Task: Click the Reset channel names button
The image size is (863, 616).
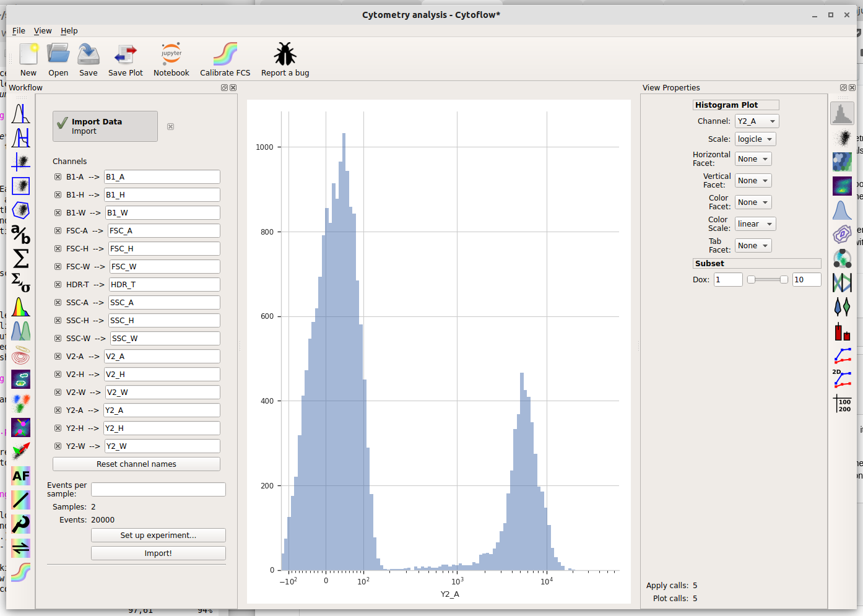Action: [x=136, y=464]
